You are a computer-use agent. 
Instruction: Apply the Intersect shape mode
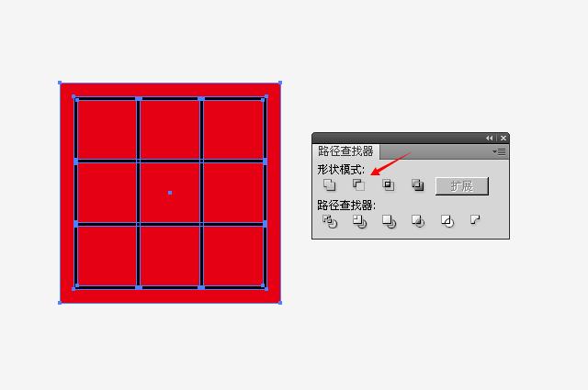[x=388, y=185]
